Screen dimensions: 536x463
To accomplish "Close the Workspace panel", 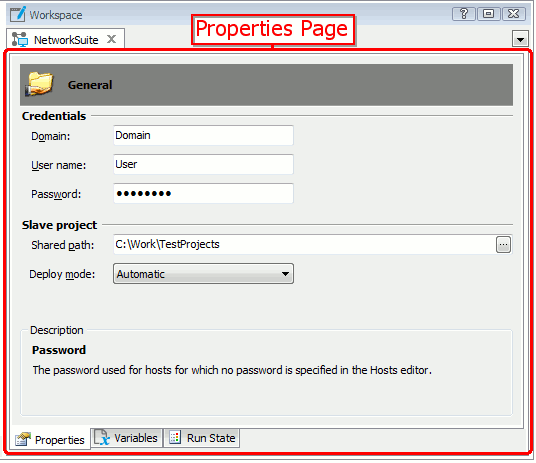I will [x=513, y=14].
